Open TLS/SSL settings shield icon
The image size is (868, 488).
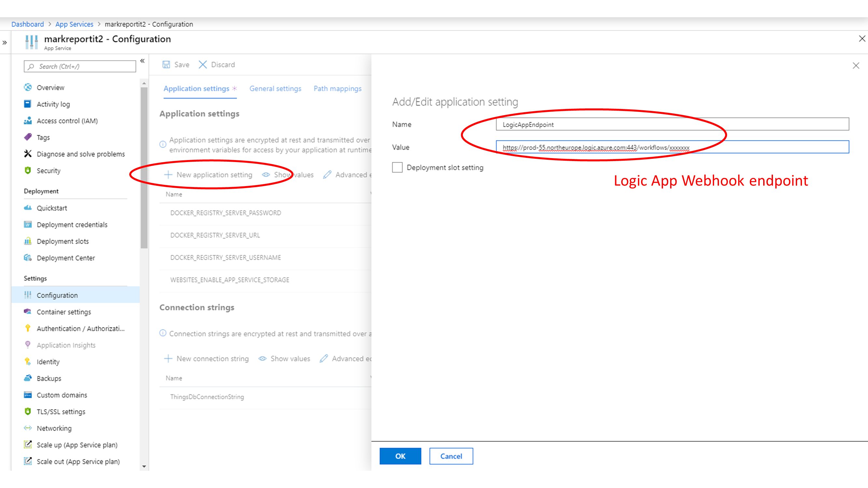click(28, 411)
